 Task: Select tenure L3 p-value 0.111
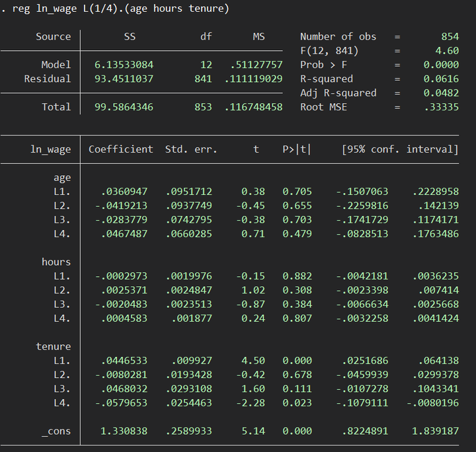coord(297,389)
